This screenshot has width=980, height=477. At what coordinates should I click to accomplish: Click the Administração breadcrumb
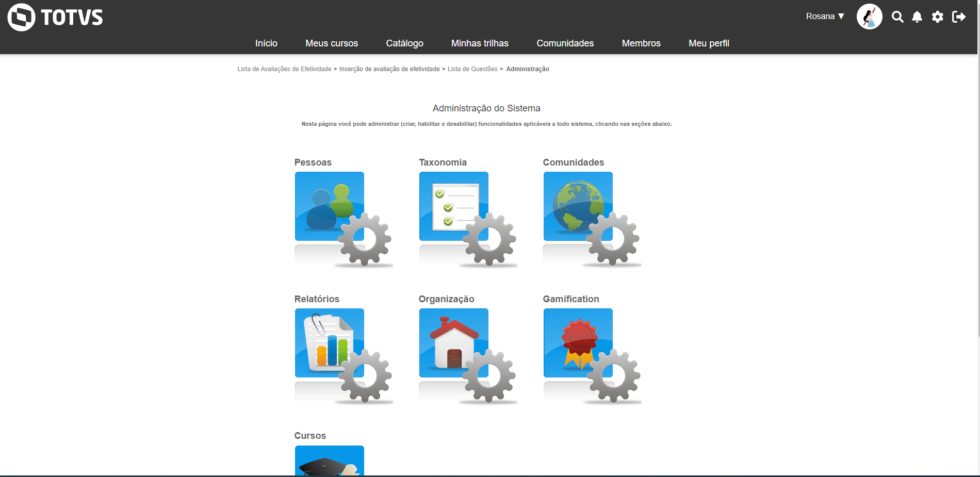click(528, 69)
